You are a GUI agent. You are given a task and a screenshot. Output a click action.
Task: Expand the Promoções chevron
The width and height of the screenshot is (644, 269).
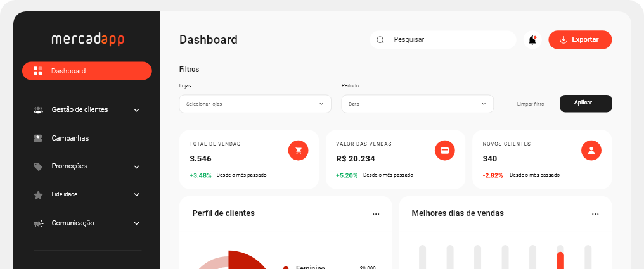tap(136, 167)
